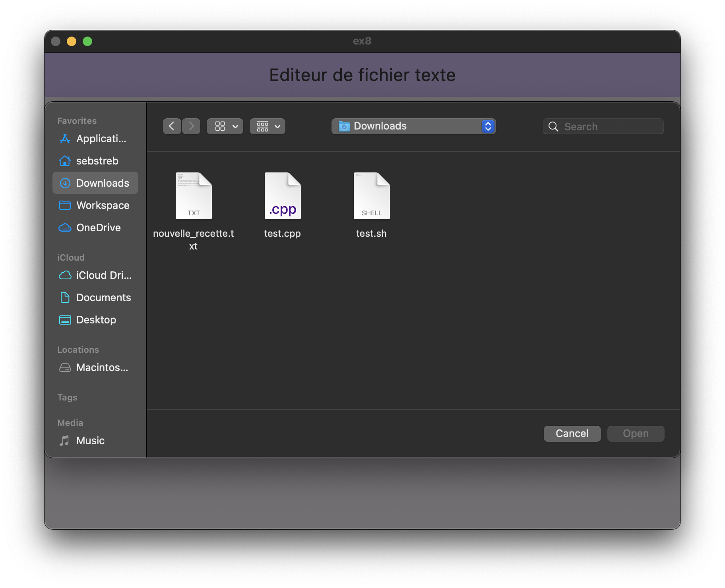Select Desktop in the sidebar
725x588 pixels.
click(95, 320)
